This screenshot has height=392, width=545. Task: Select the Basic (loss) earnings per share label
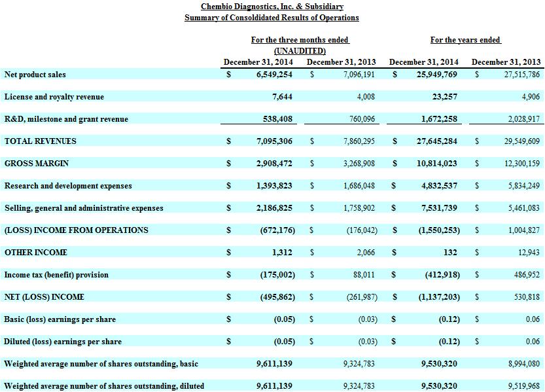[x=60, y=319]
